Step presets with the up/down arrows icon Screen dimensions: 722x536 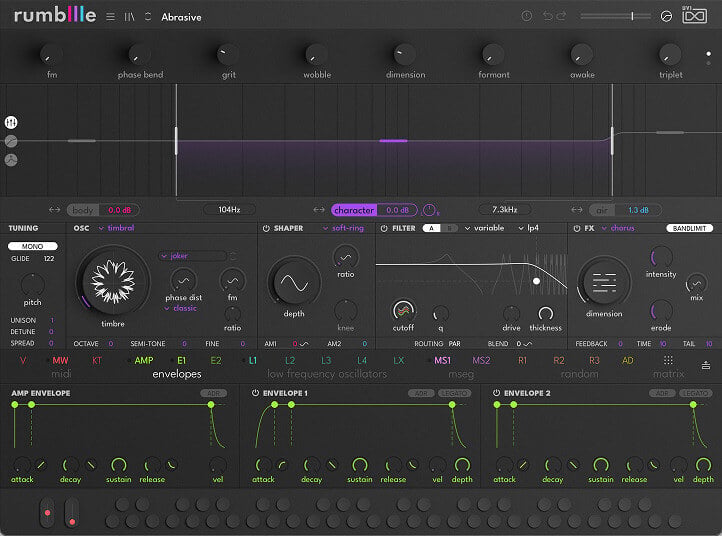148,17
